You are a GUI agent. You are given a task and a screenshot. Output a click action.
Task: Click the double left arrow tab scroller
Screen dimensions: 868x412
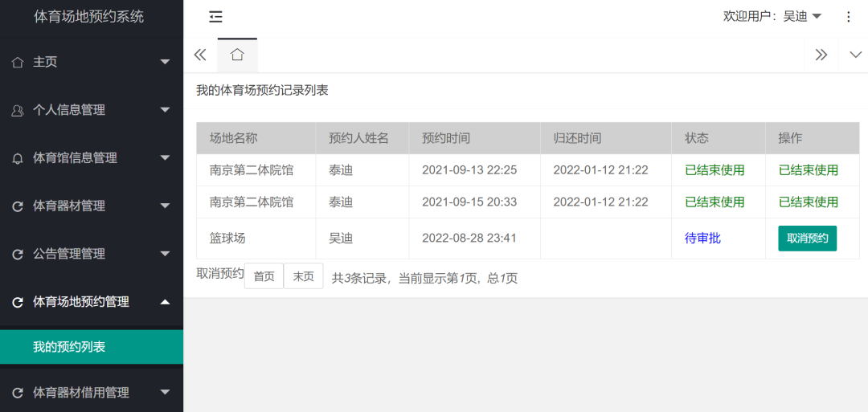click(x=200, y=55)
